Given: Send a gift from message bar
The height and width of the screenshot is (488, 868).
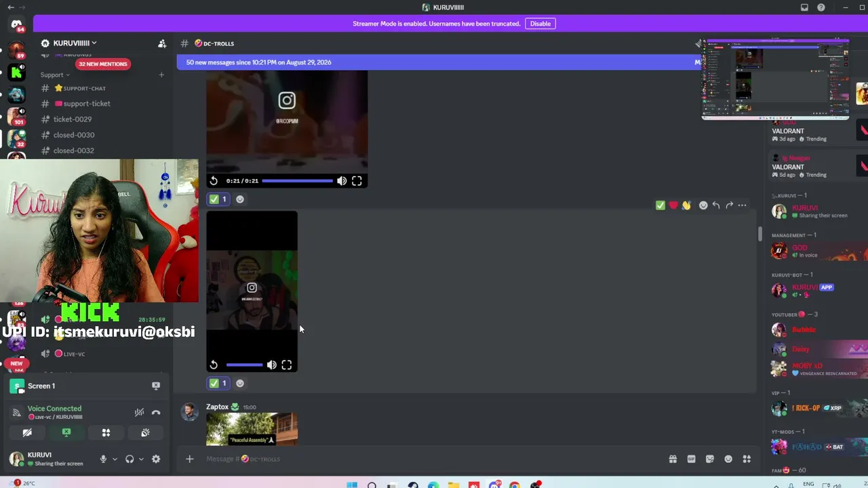Looking at the screenshot, I should [x=673, y=459].
